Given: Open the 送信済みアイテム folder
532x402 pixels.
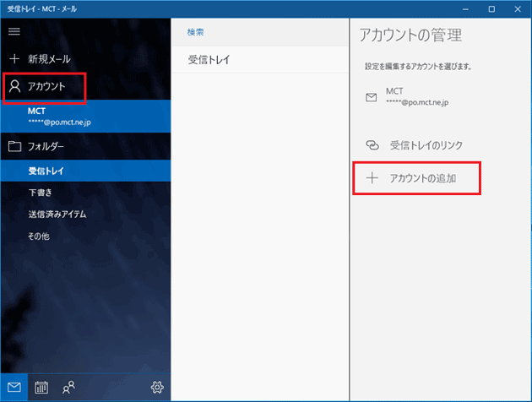Looking at the screenshot, I should click(x=86, y=214).
